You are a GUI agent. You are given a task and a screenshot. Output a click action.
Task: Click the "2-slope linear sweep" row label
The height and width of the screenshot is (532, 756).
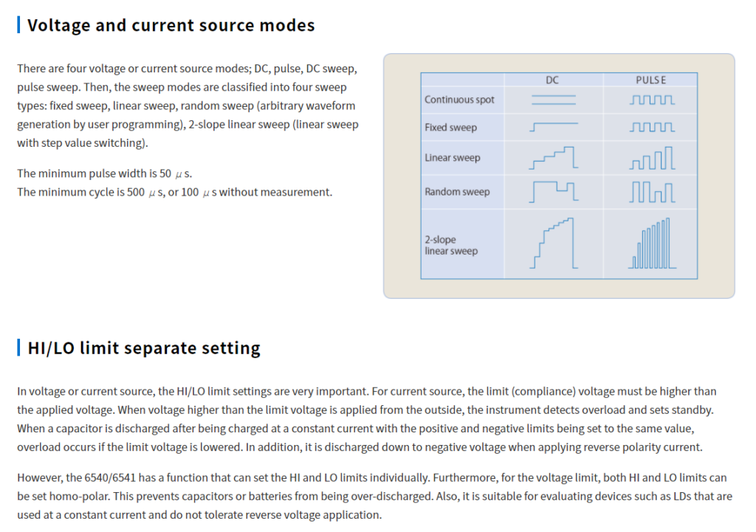(450, 245)
